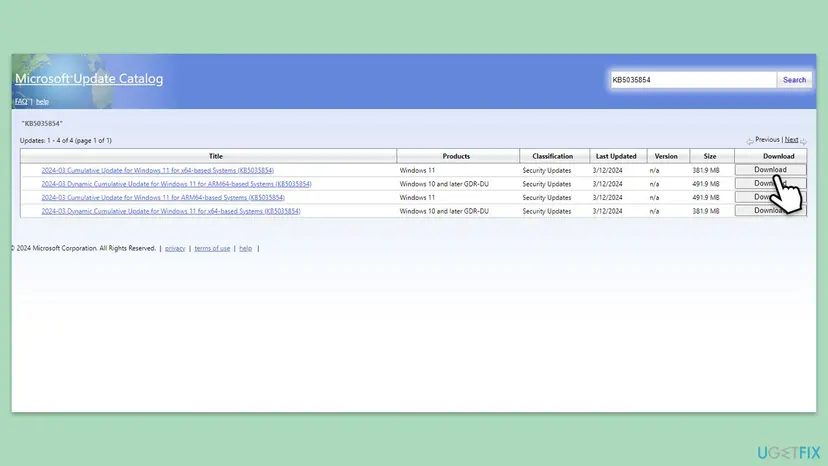Open the help link in the header
Screen dimensions: 828x466
pos(42,101)
